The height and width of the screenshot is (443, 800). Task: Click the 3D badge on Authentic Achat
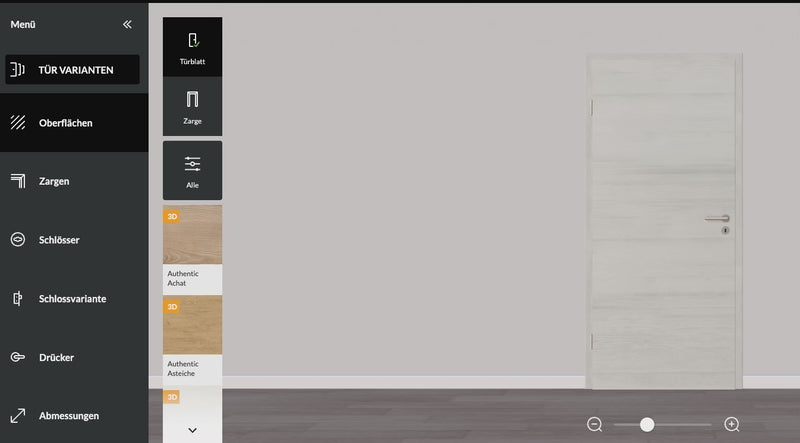click(172, 216)
